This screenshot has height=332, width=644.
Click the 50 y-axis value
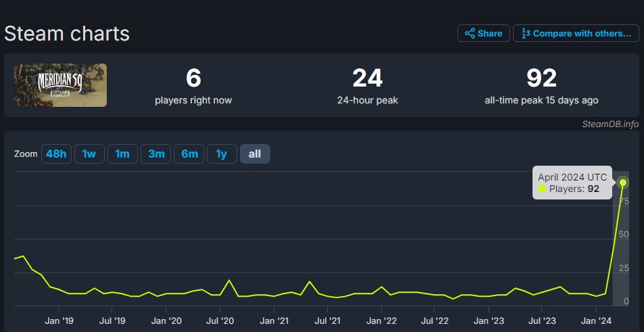tap(624, 234)
